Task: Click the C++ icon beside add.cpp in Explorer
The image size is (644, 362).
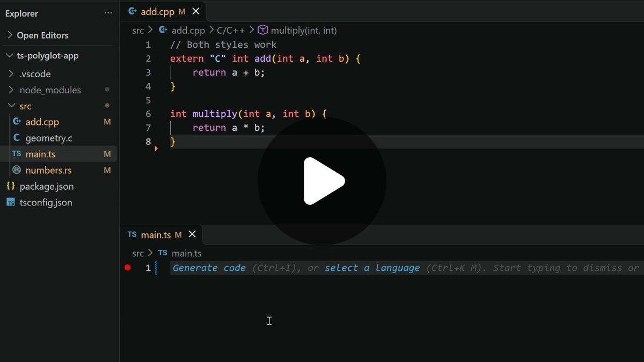Action: 16,122
